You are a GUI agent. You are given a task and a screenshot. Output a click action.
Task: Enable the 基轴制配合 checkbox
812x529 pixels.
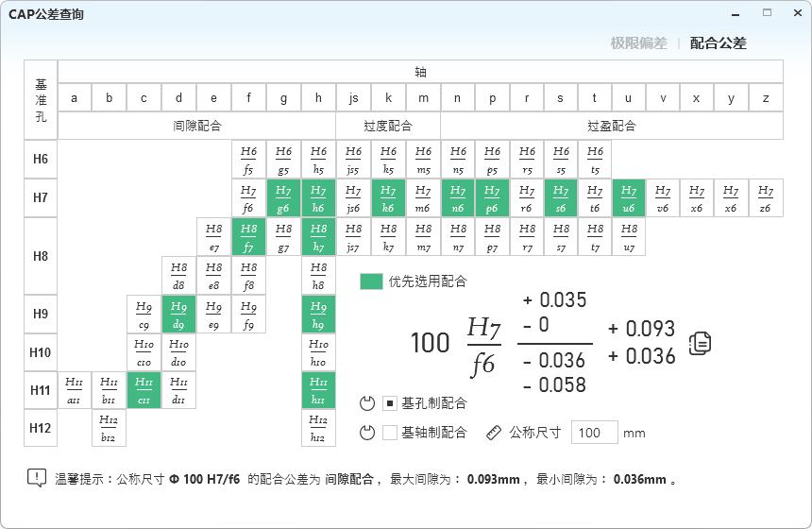click(x=390, y=433)
